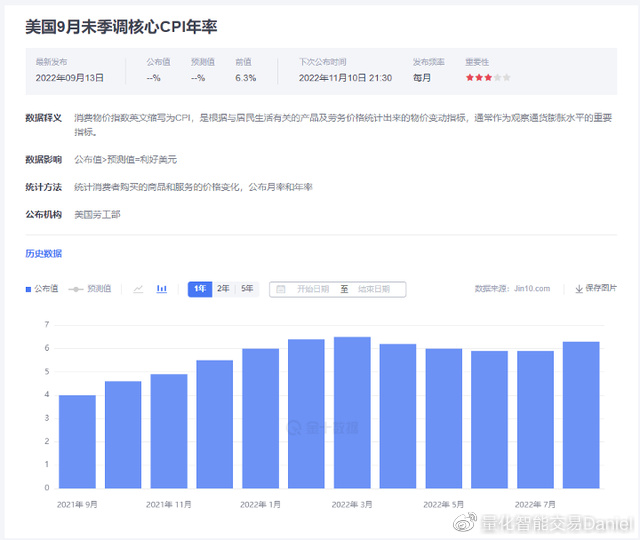Toggle the 预测值 legend series
The image size is (640, 540).
90,289
